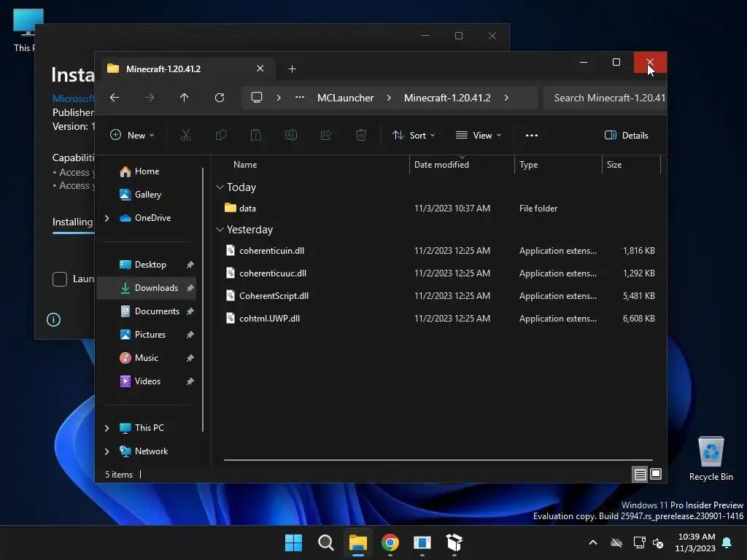Select Gallery in navigation pane
Screen dimensions: 747x560
(146, 195)
